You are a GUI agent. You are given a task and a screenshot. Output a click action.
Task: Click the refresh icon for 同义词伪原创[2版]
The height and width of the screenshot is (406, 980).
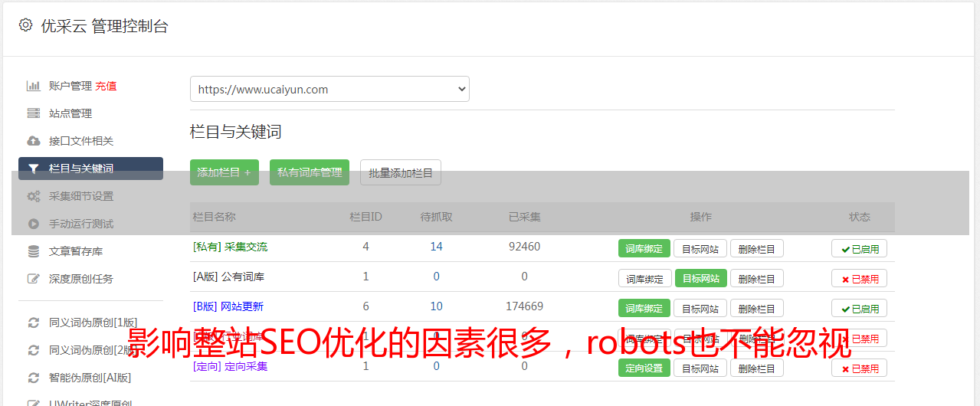[x=33, y=350]
